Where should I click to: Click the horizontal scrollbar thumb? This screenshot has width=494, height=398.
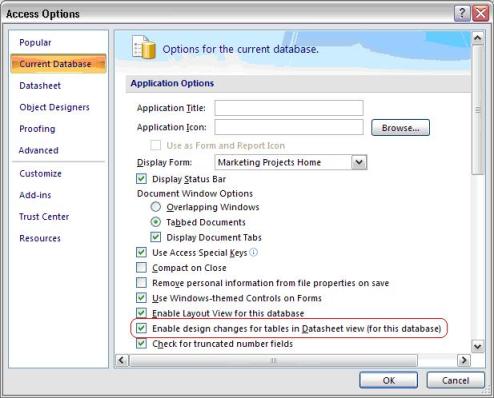coord(273,360)
